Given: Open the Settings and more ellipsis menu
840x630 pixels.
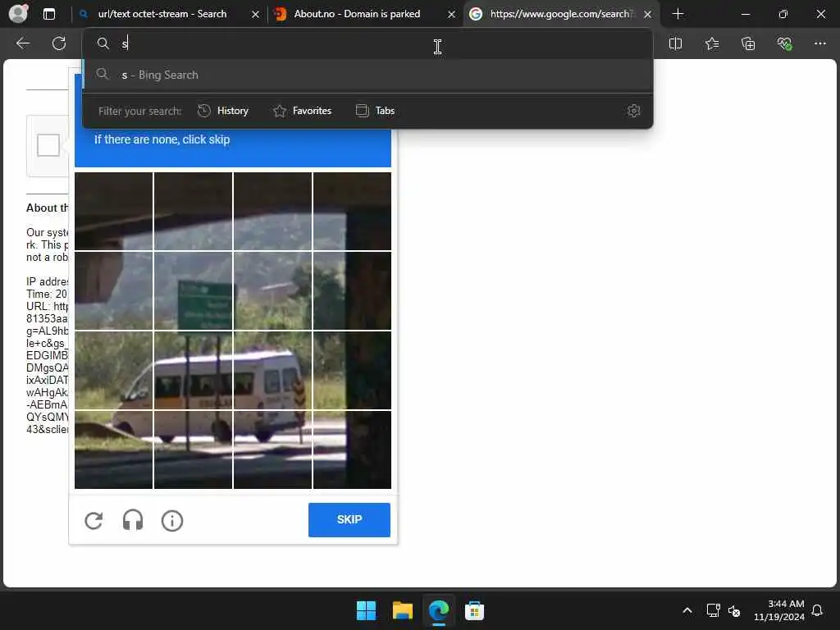Looking at the screenshot, I should tap(820, 43).
